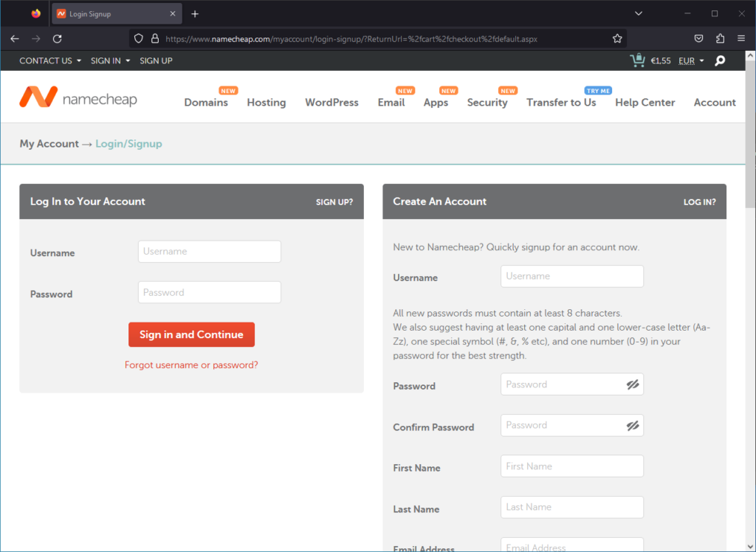Open the Save to Pocket icon
Image resolution: width=756 pixels, height=552 pixels.
698,38
